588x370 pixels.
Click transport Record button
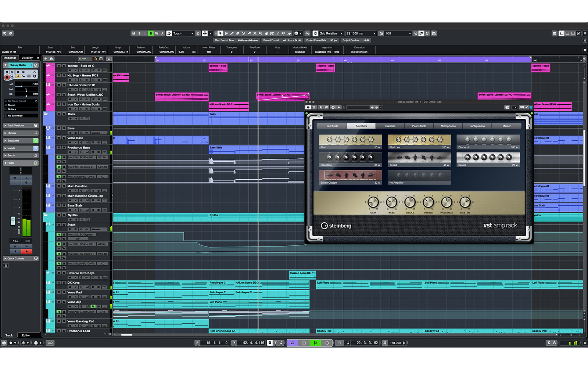327,343
